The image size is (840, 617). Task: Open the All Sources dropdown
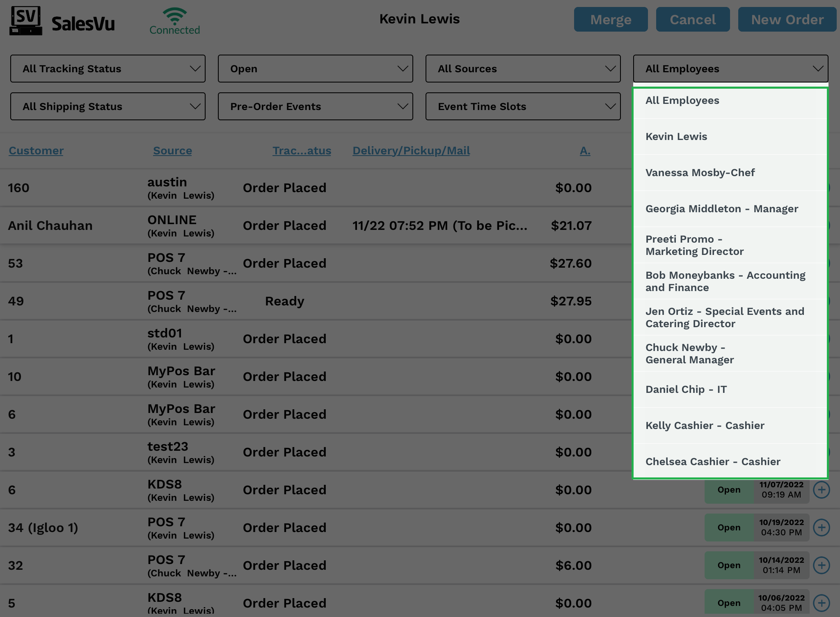click(x=523, y=69)
